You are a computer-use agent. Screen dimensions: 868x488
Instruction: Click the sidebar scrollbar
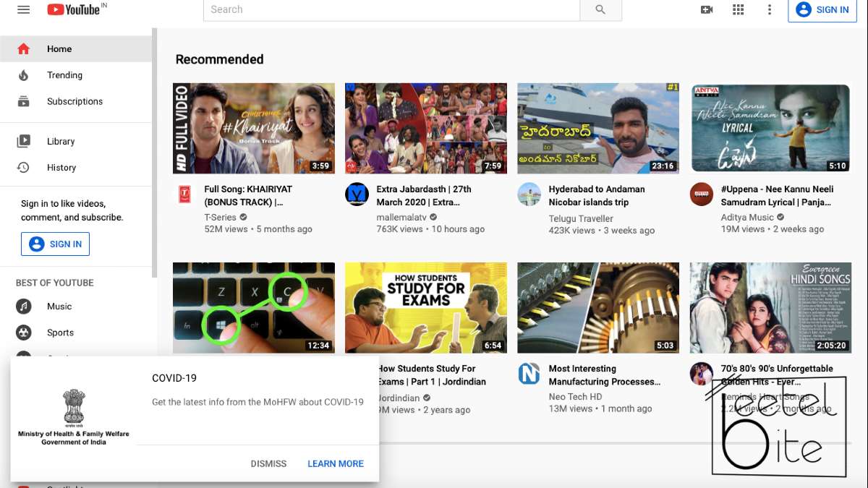coord(154,154)
